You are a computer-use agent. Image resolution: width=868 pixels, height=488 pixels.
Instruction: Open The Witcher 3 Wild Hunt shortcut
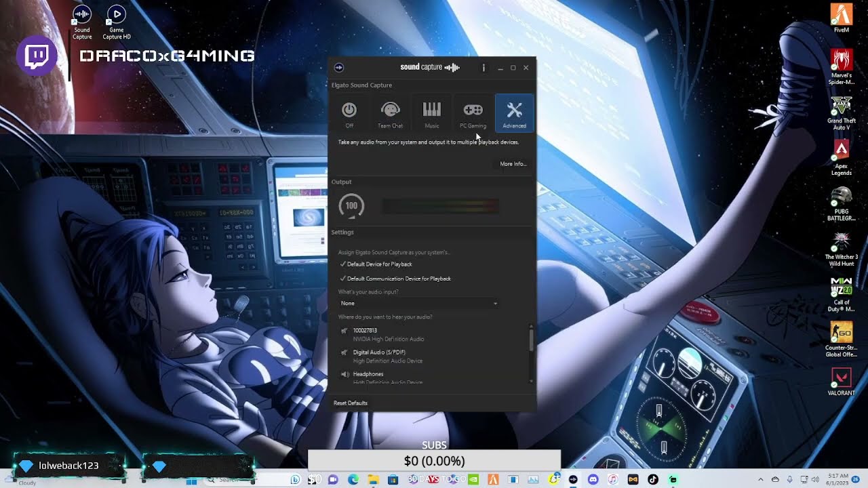(842, 249)
